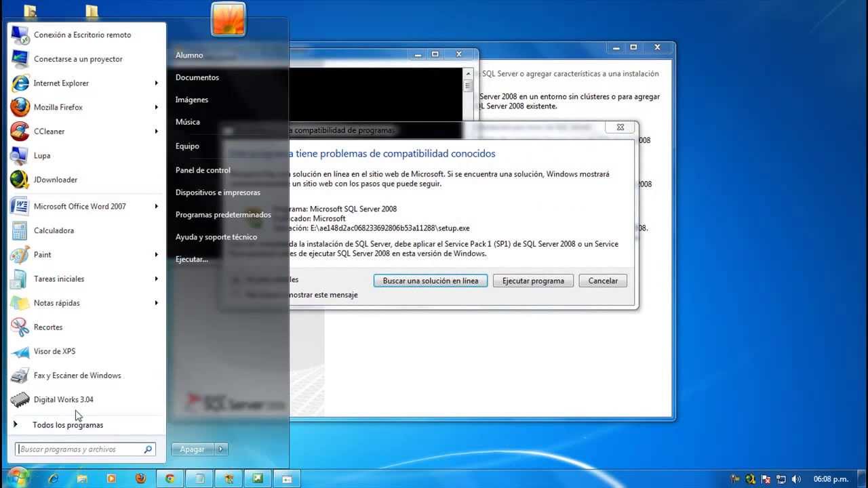Open Programas predeterminados
The height and width of the screenshot is (488, 868).
point(223,215)
